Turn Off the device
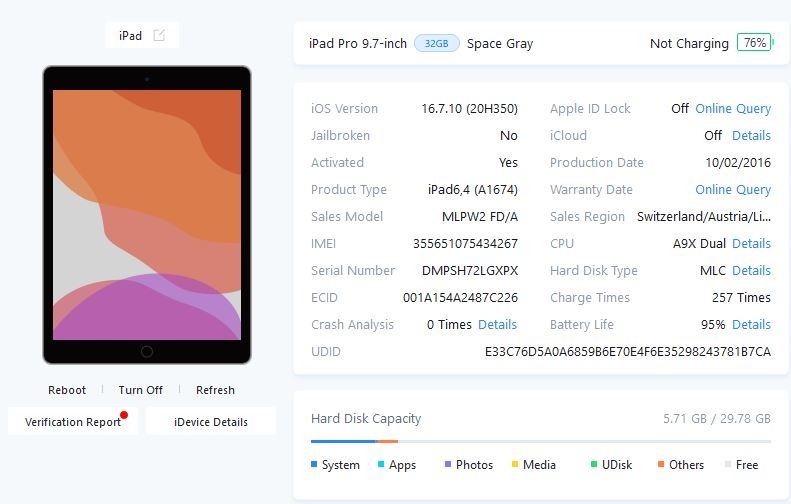The width and height of the screenshot is (791, 504). click(x=140, y=390)
